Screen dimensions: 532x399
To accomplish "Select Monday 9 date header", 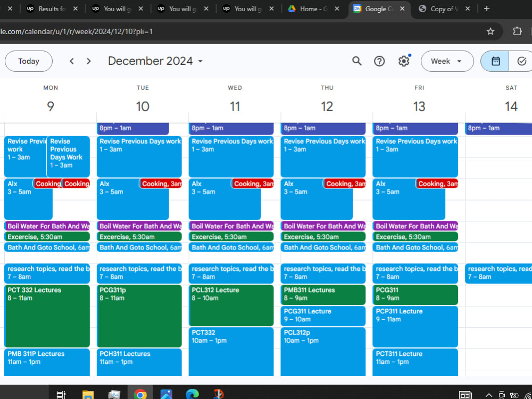I will (51, 106).
